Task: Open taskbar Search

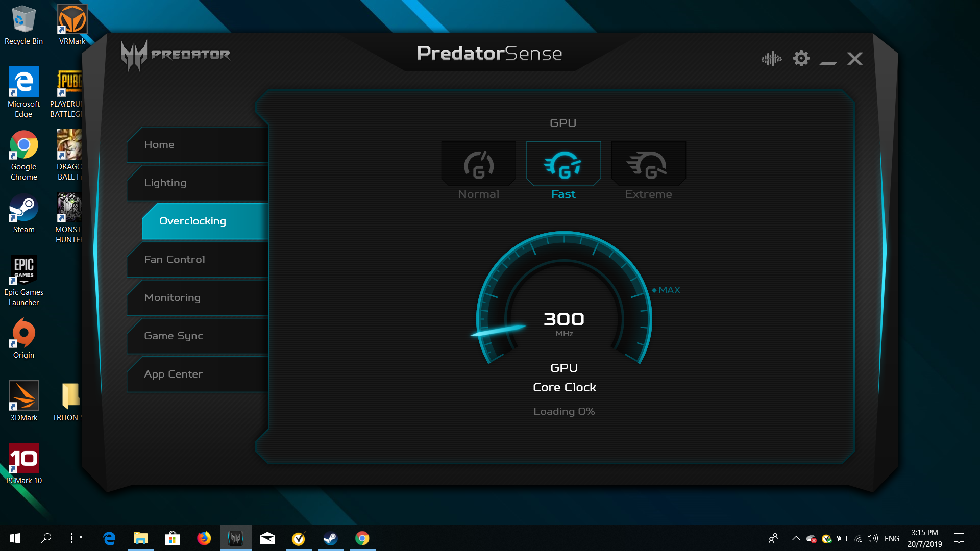Action: point(46,538)
